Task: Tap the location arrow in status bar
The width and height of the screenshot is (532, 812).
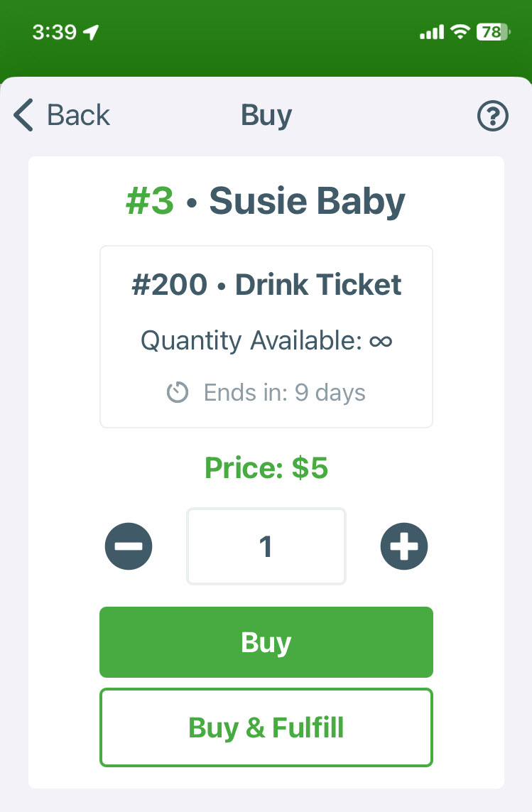Action: (91, 32)
